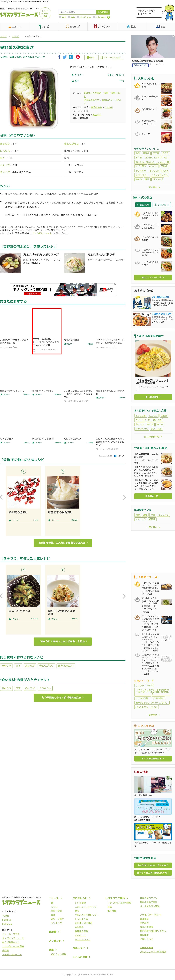Open the レタスクラブニュース logo home
The image size is (175, 980).
point(19,14)
